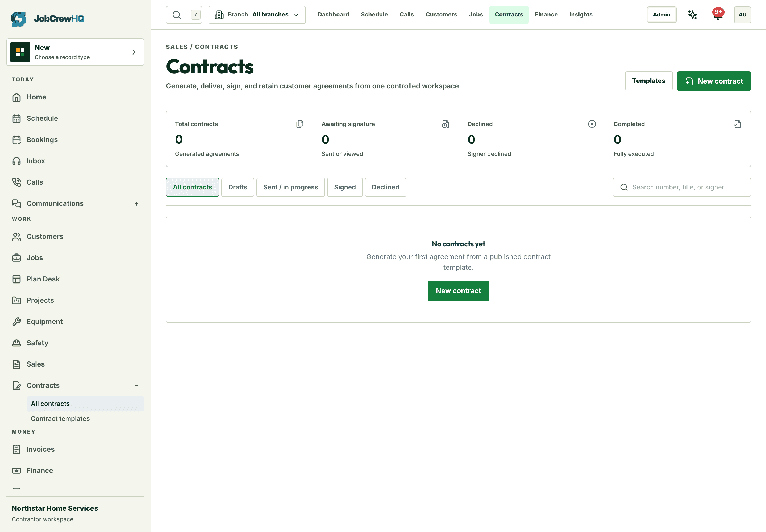The height and width of the screenshot is (532, 766).
Task: Click the Admin button
Action: click(x=661, y=15)
